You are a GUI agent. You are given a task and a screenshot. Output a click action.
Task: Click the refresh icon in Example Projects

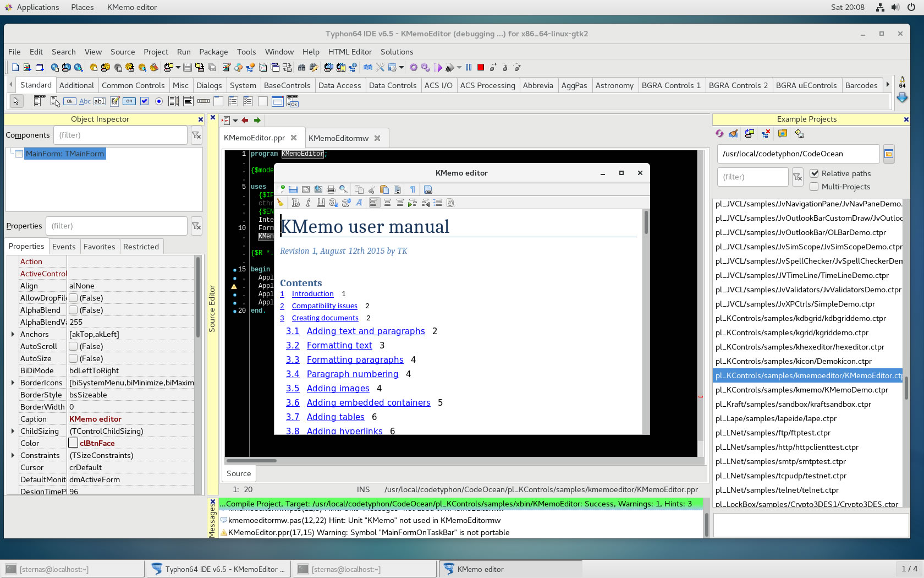[x=719, y=133]
